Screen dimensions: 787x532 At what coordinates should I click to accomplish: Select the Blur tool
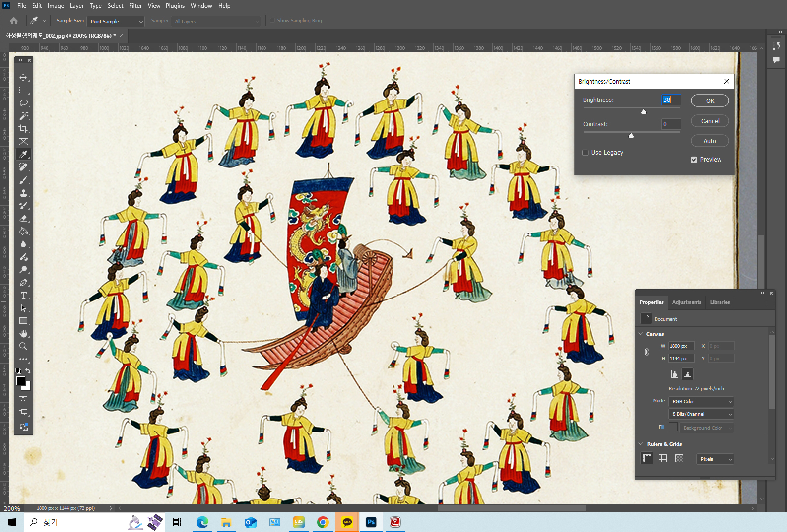pyautogui.click(x=23, y=244)
